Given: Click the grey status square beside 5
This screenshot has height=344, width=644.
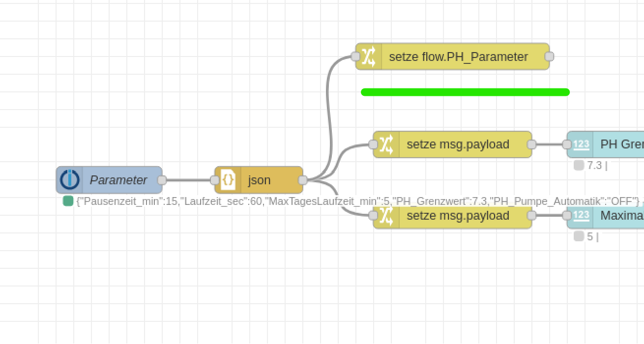Looking at the screenshot, I should pos(579,236).
